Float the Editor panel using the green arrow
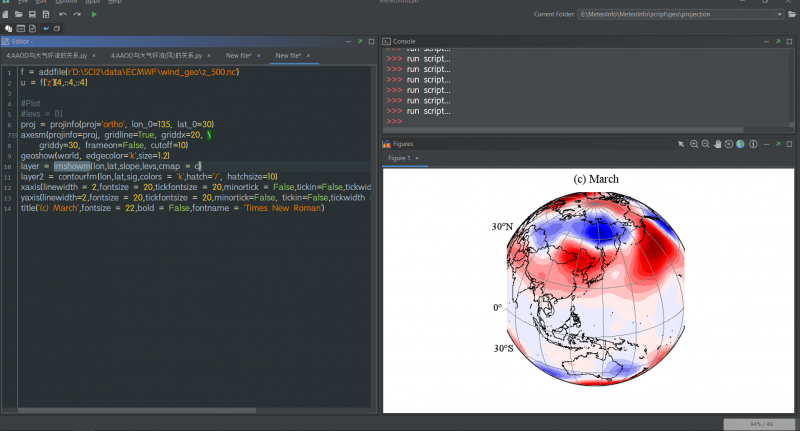Screen dimensions: 800x431 (x=360, y=41)
